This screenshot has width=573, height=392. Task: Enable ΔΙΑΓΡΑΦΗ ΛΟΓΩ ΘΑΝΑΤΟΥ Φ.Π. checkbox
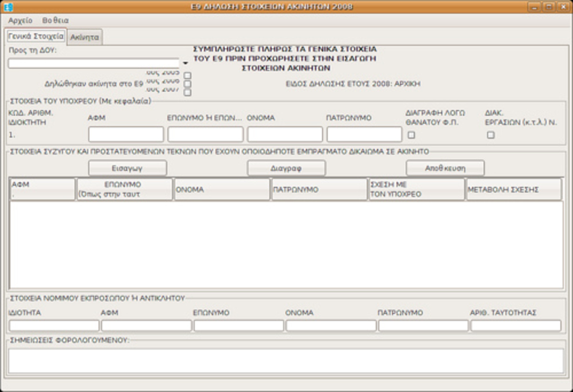click(411, 135)
